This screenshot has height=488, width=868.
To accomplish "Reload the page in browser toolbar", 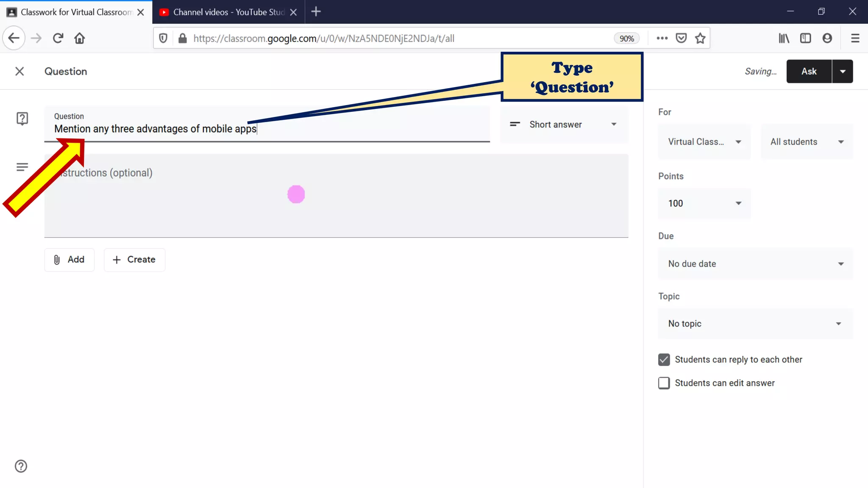I will (58, 38).
